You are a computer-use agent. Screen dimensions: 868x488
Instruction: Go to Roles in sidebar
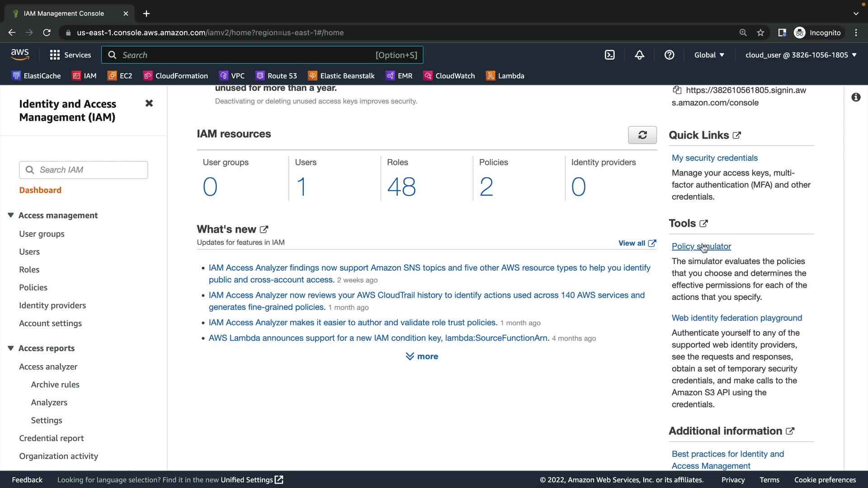[29, 270]
